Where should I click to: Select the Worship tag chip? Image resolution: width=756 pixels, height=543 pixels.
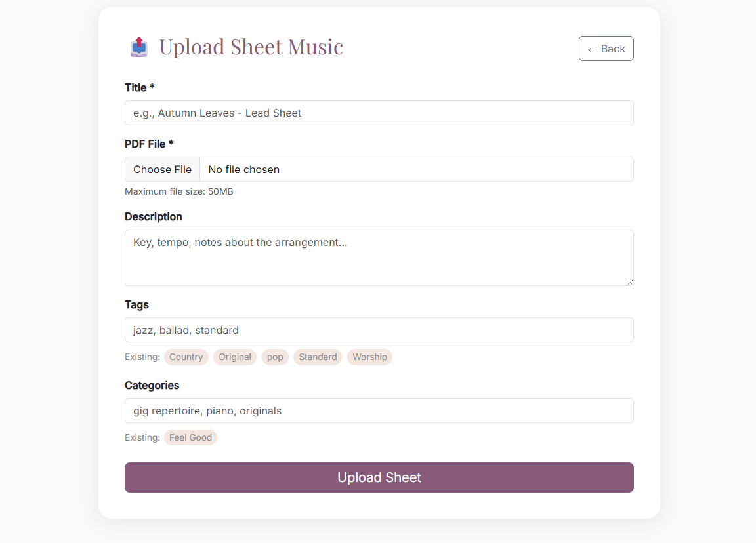click(369, 357)
